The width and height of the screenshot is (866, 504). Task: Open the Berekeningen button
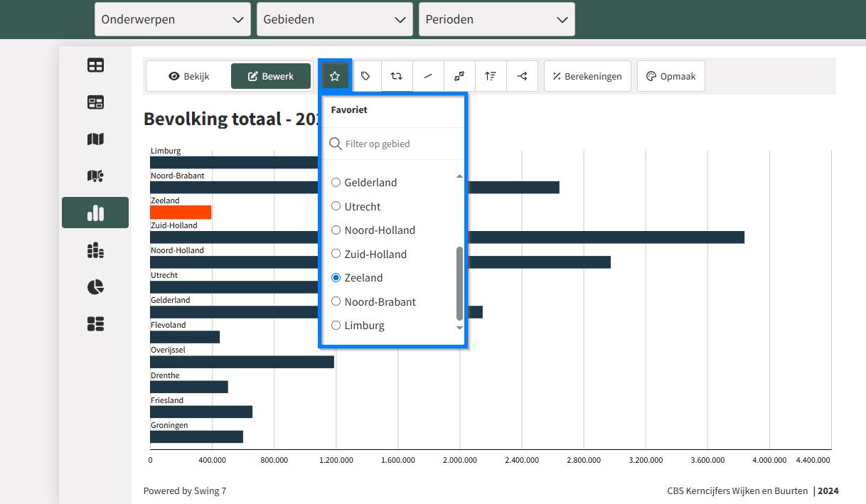coord(587,76)
